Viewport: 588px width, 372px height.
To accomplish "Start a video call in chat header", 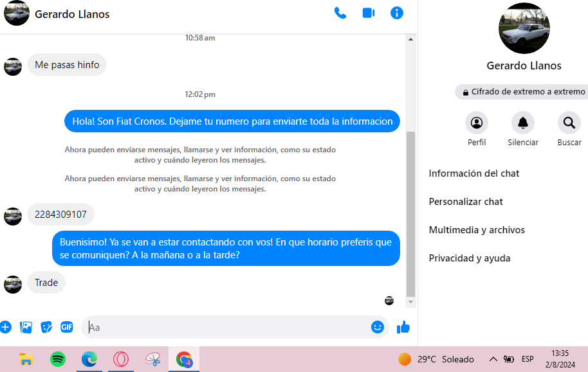I will point(369,13).
